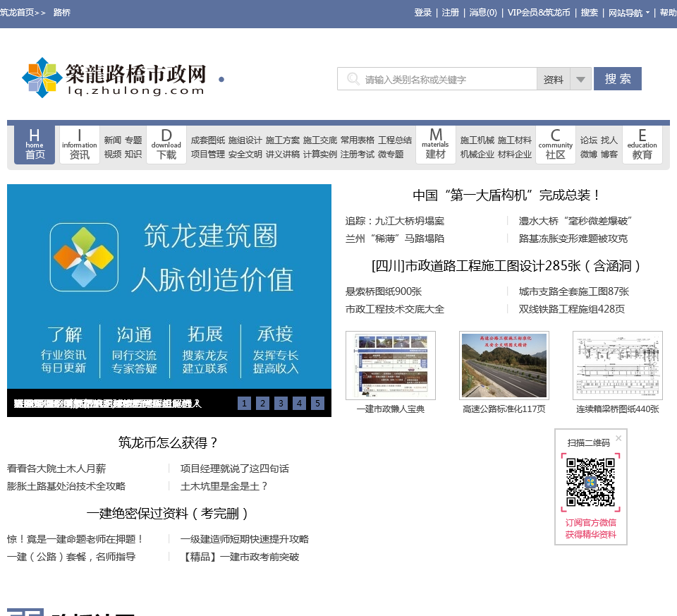This screenshot has height=616, width=677.
Task: Click the WeChat QR code image
Action: [591, 482]
